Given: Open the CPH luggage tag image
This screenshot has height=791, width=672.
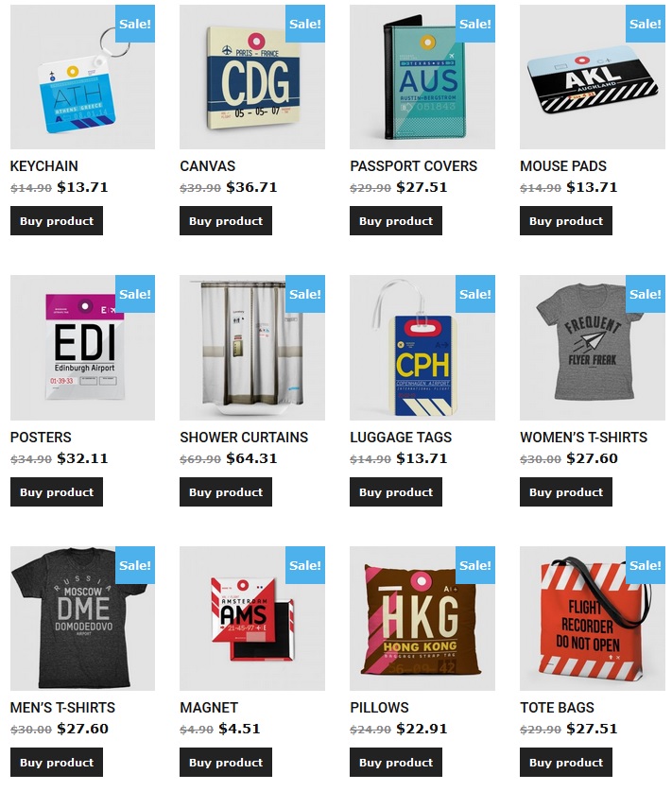Looking at the screenshot, I should [x=422, y=348].
